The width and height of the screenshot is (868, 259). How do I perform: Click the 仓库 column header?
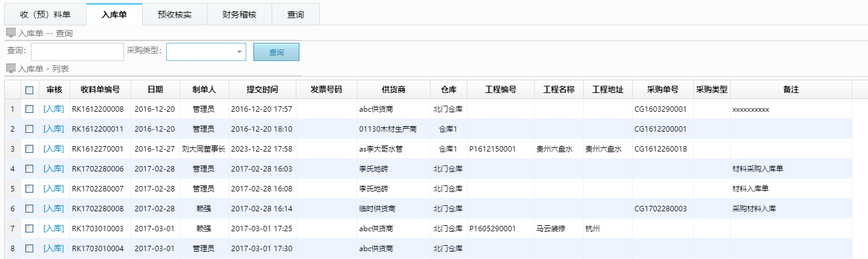pos(449,89)
